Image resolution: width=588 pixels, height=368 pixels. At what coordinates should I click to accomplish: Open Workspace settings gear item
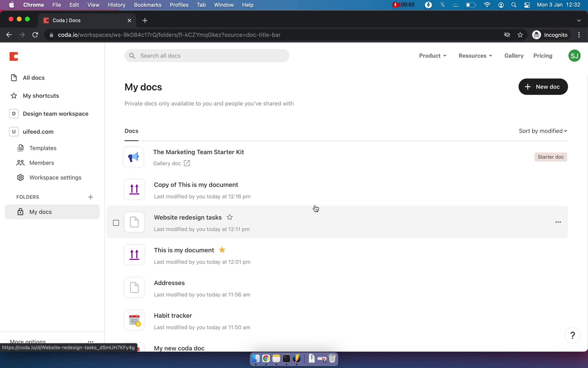(49, 178)
